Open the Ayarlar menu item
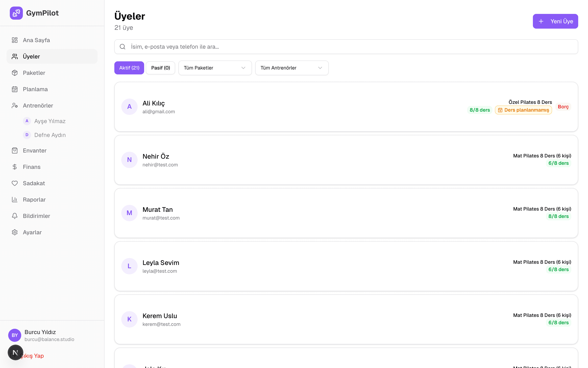 coord(52,232)
